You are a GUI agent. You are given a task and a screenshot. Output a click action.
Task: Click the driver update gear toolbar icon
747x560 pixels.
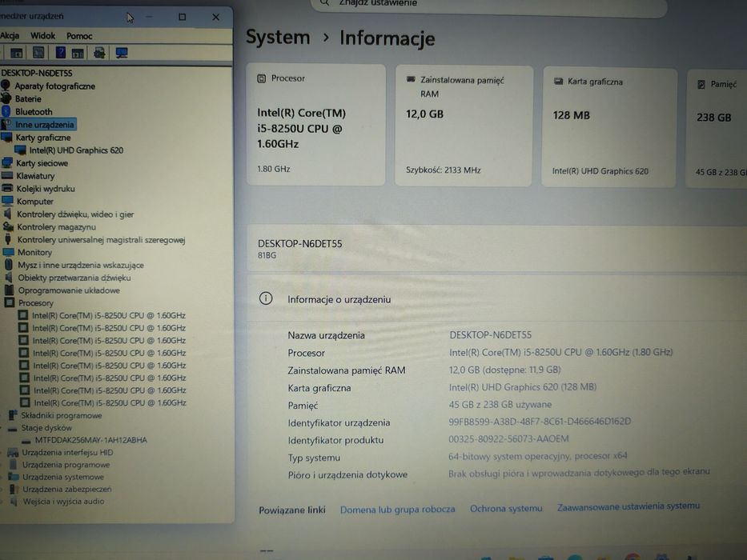click(x=99, y=53)
